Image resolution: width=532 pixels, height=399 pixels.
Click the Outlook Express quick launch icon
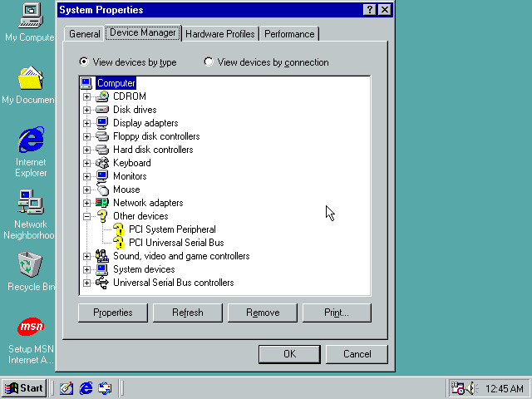[x=105, y=388]
